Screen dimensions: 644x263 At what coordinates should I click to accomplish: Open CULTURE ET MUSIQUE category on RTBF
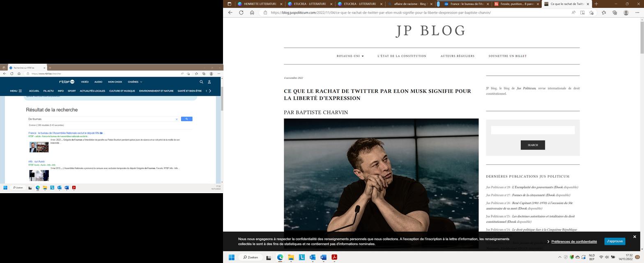pos(122,91)
